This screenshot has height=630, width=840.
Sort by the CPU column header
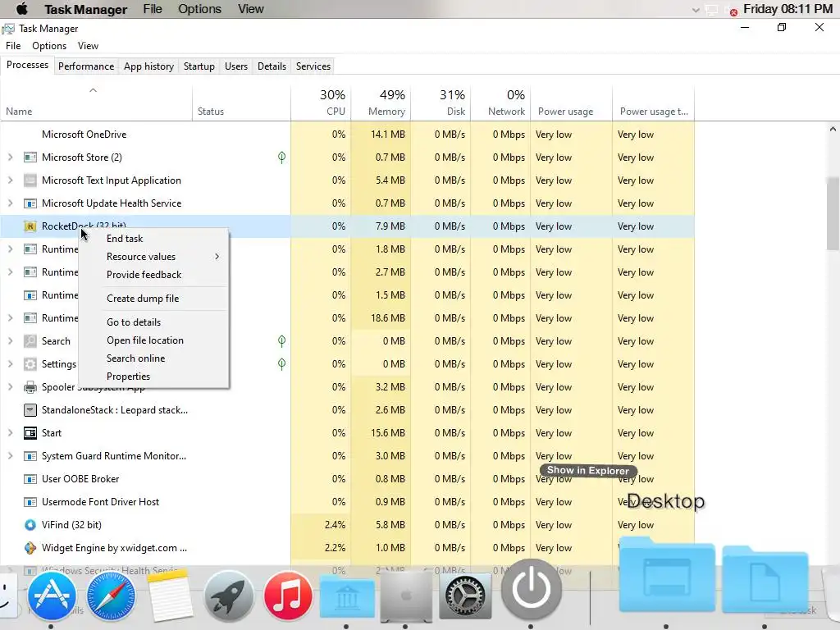tap(321, 103)
